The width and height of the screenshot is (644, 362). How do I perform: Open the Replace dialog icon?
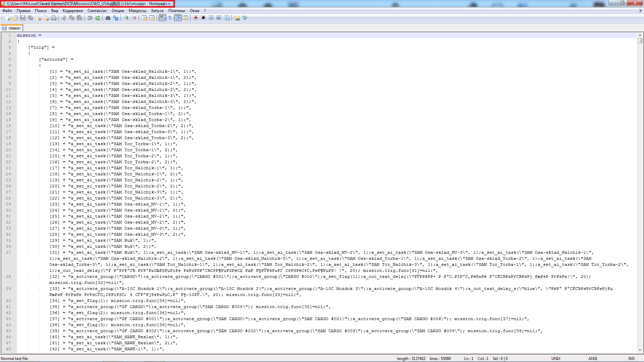(x=116, y=18)
